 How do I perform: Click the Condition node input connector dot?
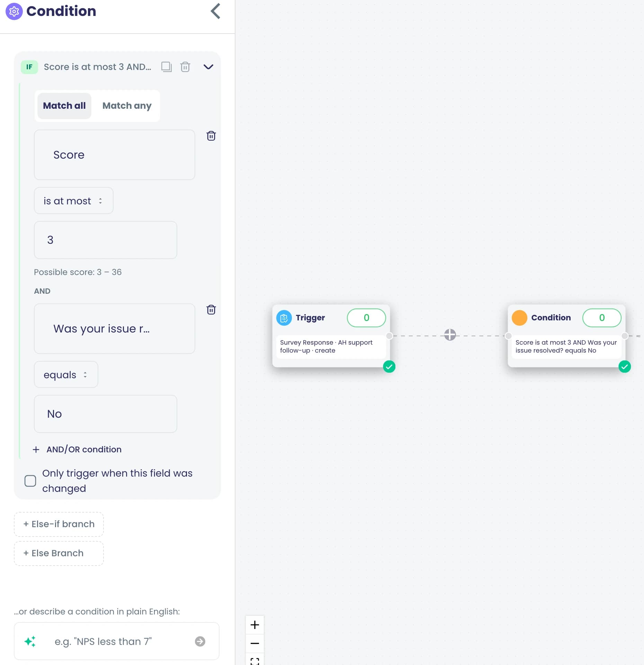tap(508, 336)
